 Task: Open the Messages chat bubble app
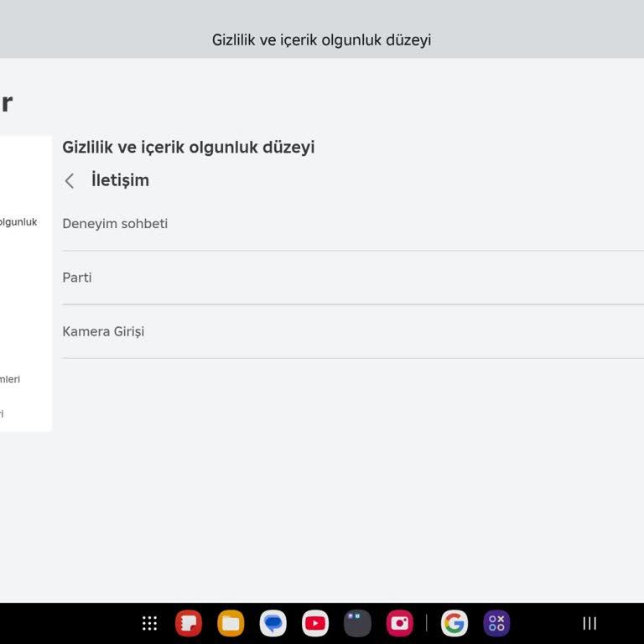273,623
